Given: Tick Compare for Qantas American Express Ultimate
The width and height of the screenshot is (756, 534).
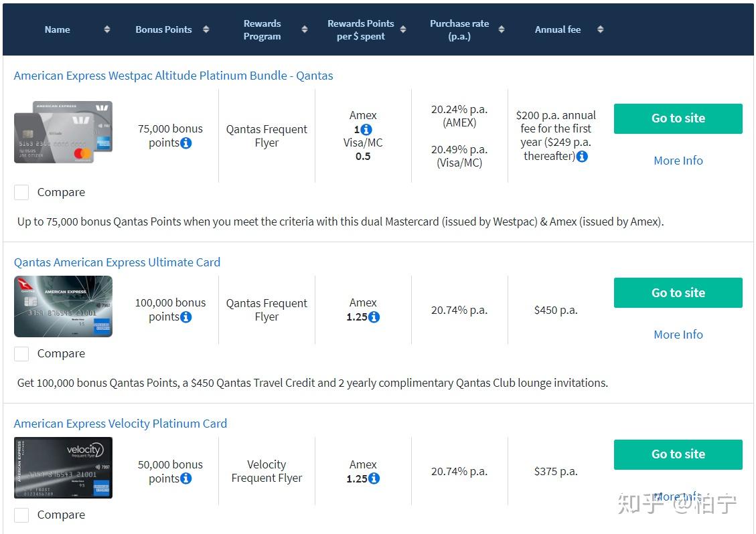Looking at the screenshot, I should [x=21, y=354].
